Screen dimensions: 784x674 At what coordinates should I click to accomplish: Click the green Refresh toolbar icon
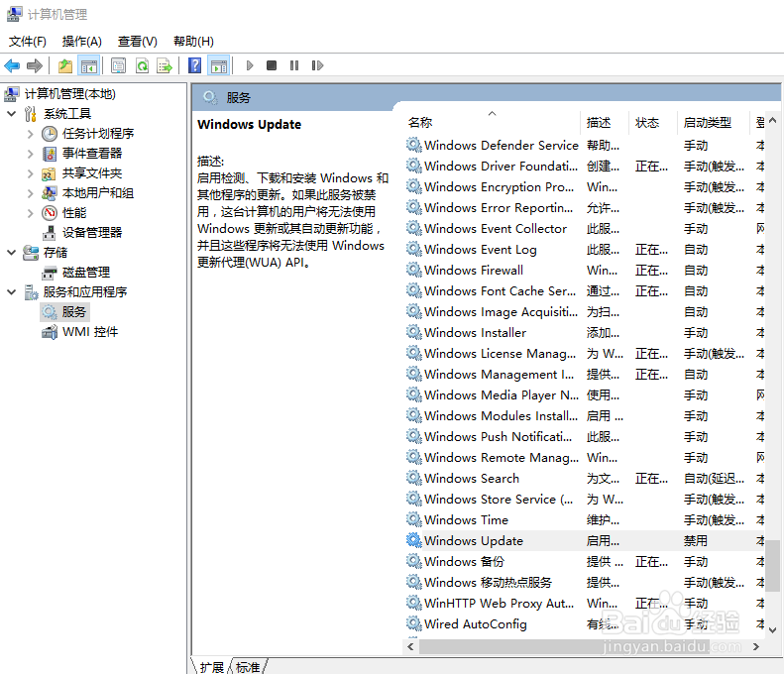(143, 65)
